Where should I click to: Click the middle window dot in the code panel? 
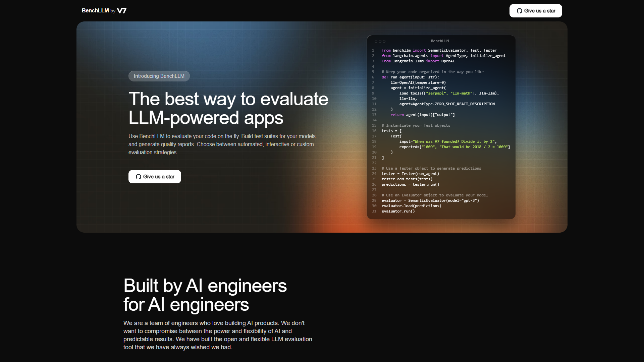[380, 41]
